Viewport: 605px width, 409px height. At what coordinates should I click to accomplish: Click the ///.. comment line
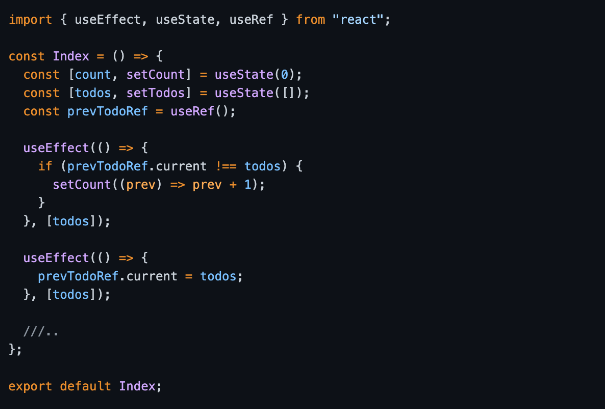pos(41,331)
